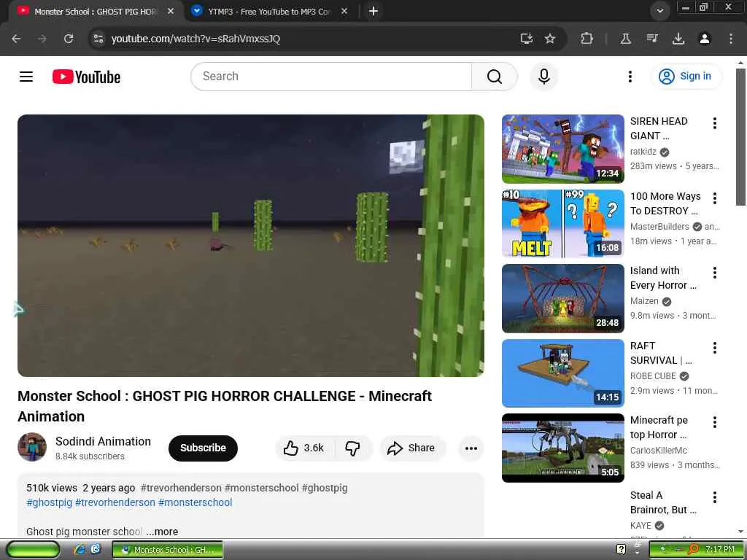Click the green Start button on taskbar
Image resolution: width=747 pixels, height=560 pixels.
click(x=33, y=550)
